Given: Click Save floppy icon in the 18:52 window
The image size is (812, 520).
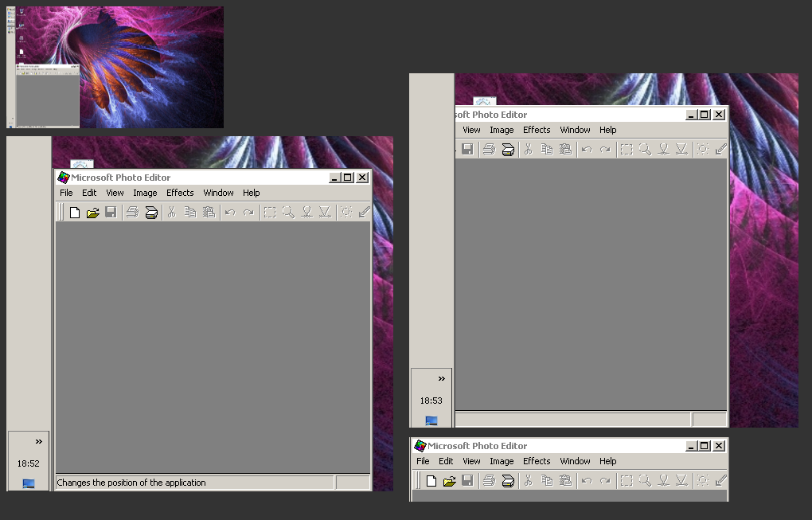Looking at the screenshot, I should pos(111,213).
